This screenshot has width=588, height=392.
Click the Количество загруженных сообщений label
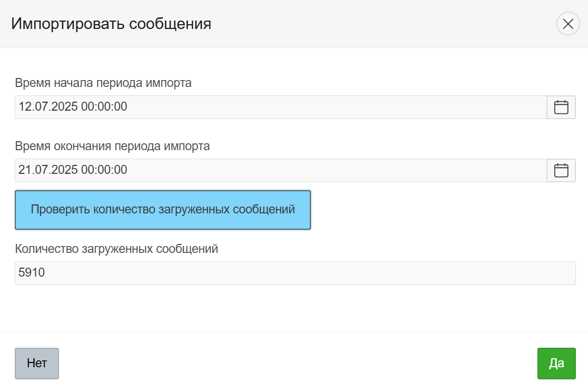coord(116,249)
